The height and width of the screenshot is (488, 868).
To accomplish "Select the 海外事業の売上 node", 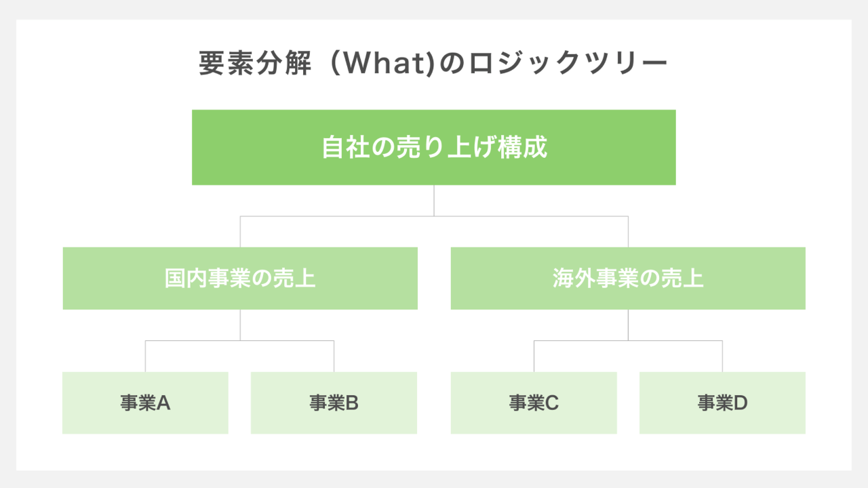I will (628, 279).
